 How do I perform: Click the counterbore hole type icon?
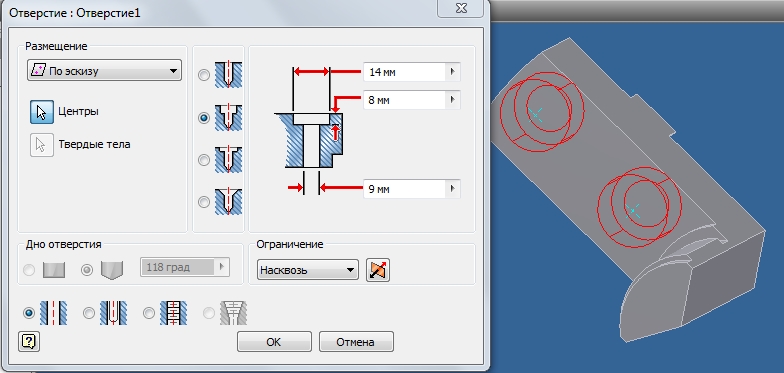click(x=228, y=118)
